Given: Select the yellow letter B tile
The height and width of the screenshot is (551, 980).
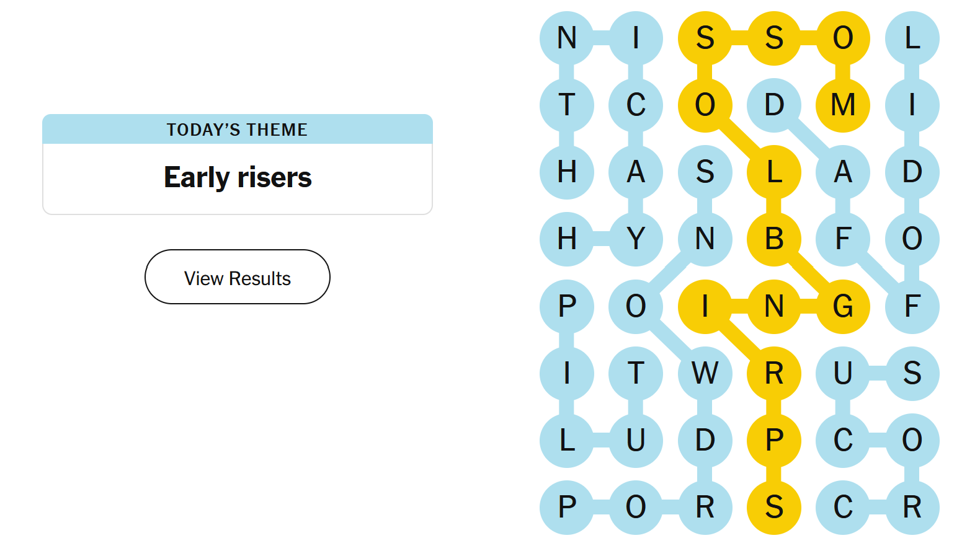Looking at the screenshot, I should point(773,239).
